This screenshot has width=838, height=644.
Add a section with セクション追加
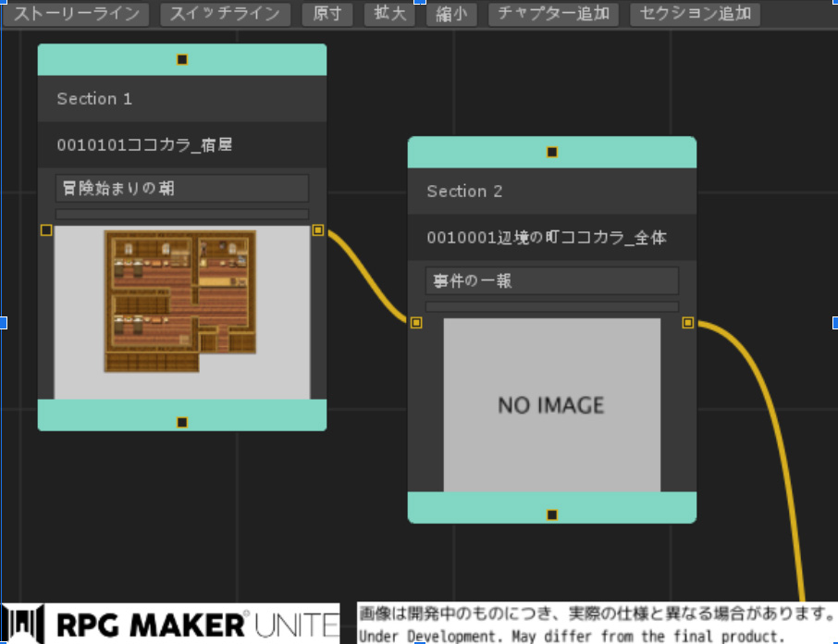(695, 14)
